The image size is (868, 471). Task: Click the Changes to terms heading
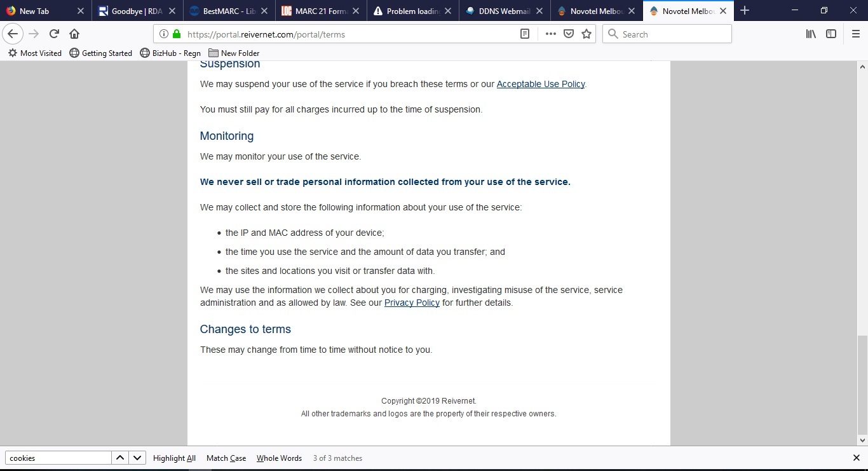245,329
